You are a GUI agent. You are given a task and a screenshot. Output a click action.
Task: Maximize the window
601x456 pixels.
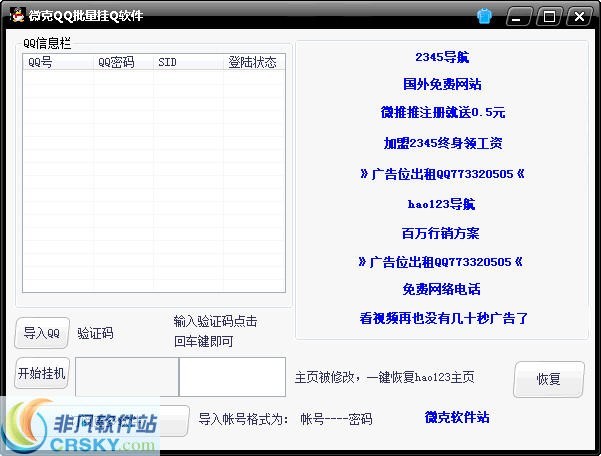pos(549,16)
